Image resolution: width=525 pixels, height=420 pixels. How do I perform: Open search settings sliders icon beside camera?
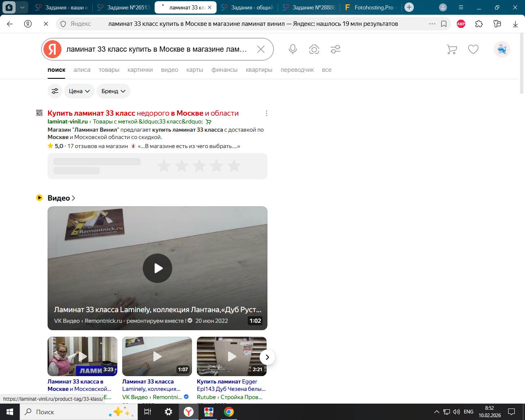(336, 49)
